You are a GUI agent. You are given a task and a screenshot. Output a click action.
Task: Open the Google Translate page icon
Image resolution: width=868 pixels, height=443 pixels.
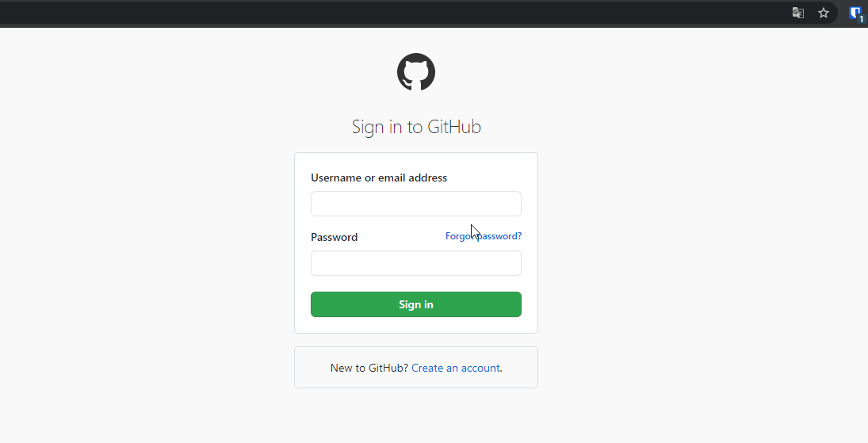798,13
